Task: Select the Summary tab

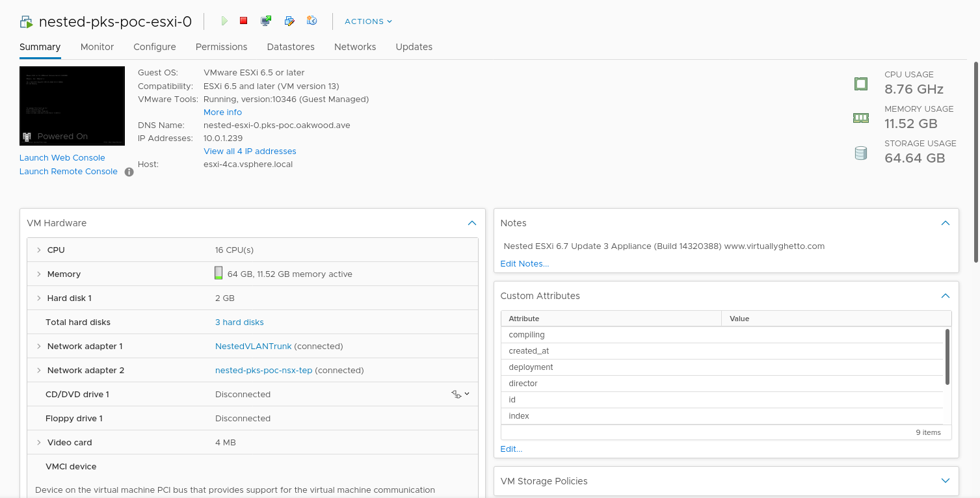Action: coord(40,47)
